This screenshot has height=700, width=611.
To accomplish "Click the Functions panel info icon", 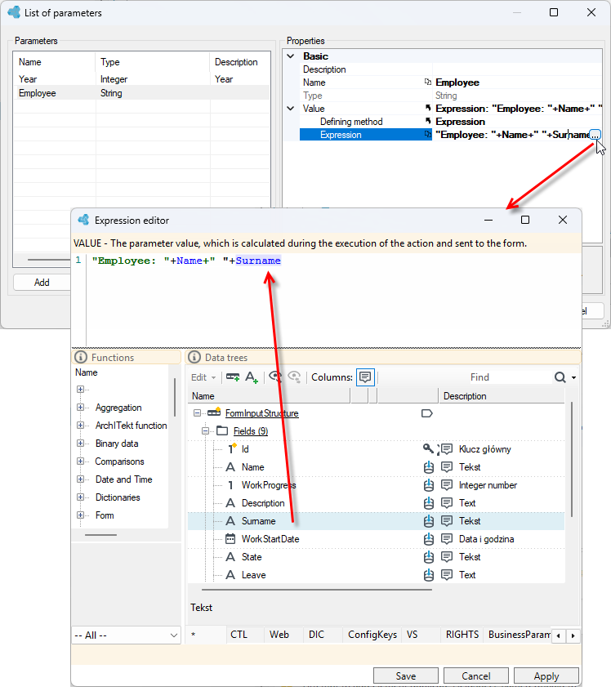I will [80, 357].
